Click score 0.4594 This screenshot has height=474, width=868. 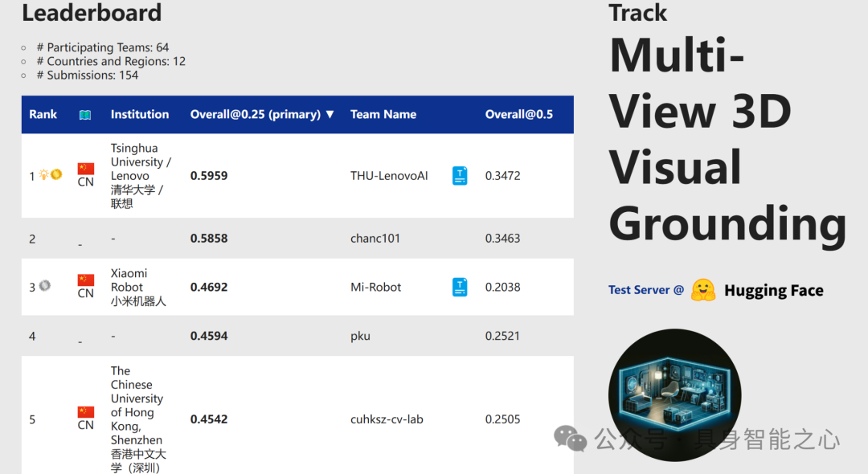209,336
